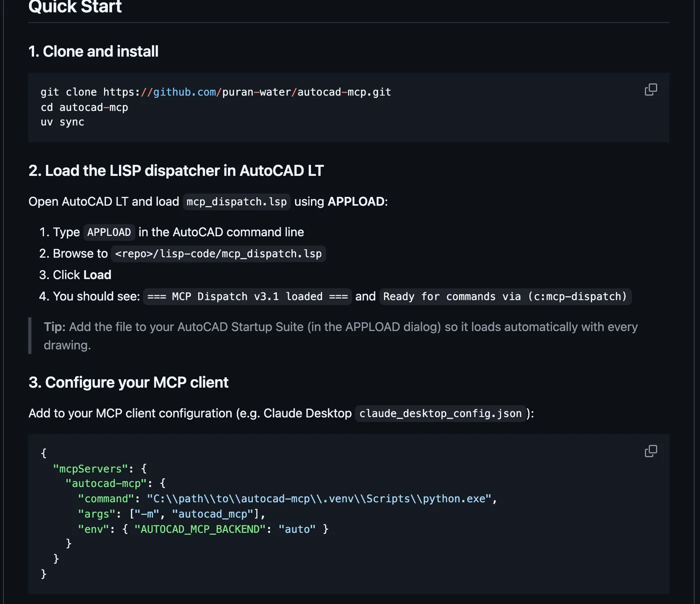Click the 'uv sync' command line

[62, 122]
